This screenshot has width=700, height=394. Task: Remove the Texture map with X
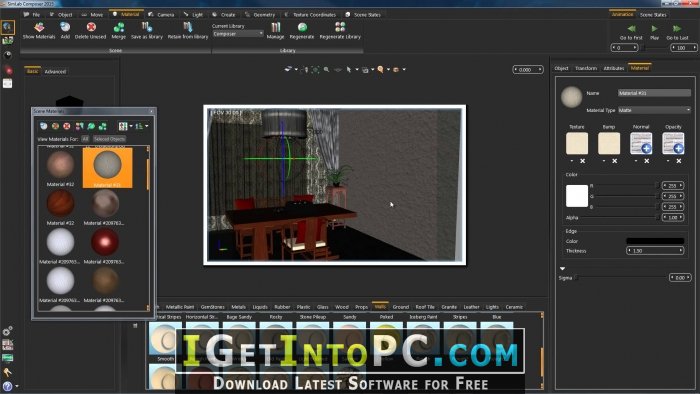[x=583, y=161]
